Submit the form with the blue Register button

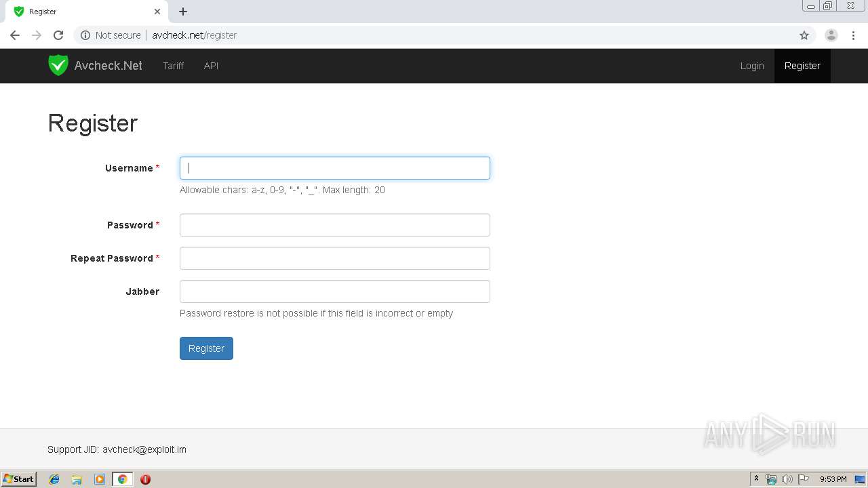pyautogui.click(x=206, y=348)
